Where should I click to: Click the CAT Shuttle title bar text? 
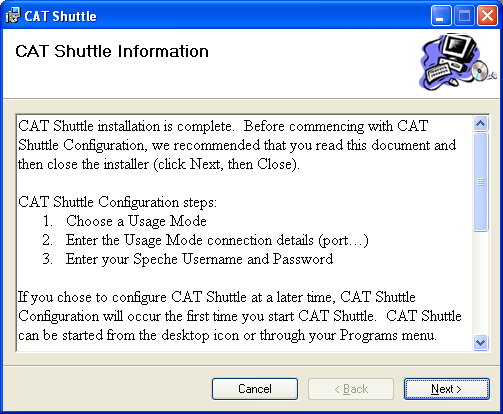coord(60,16)
